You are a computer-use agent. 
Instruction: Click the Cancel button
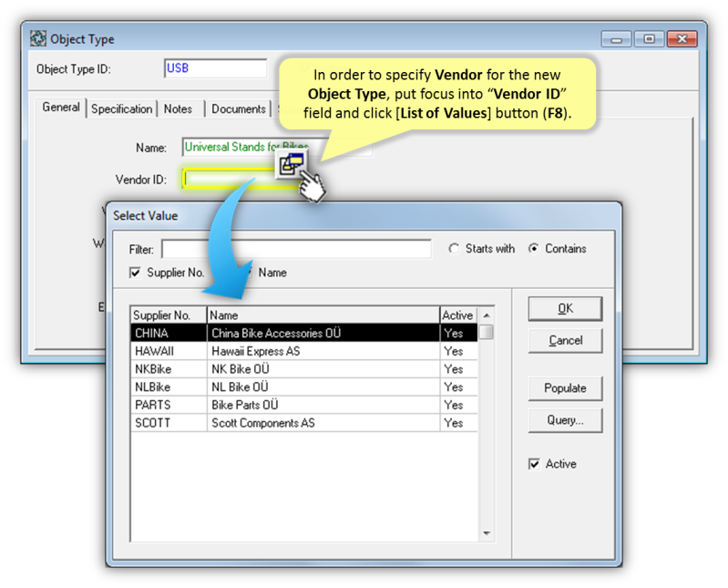[x=565, y=341]
